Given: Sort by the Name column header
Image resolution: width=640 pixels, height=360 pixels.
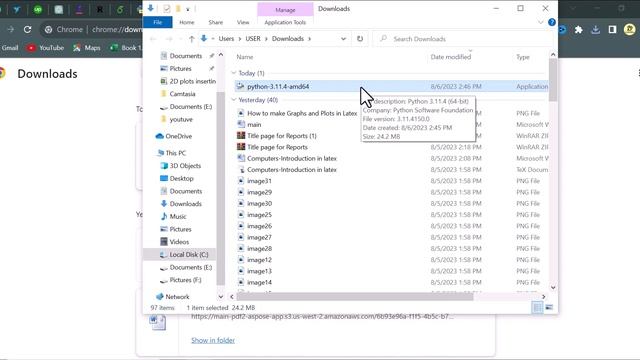Looking at the screenshot, I should click(244, 57).
